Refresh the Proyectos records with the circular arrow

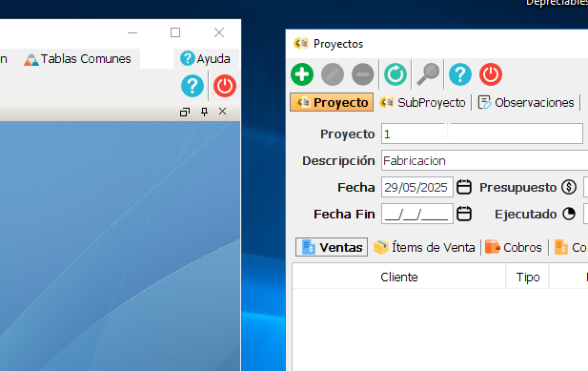click(395, 74)
